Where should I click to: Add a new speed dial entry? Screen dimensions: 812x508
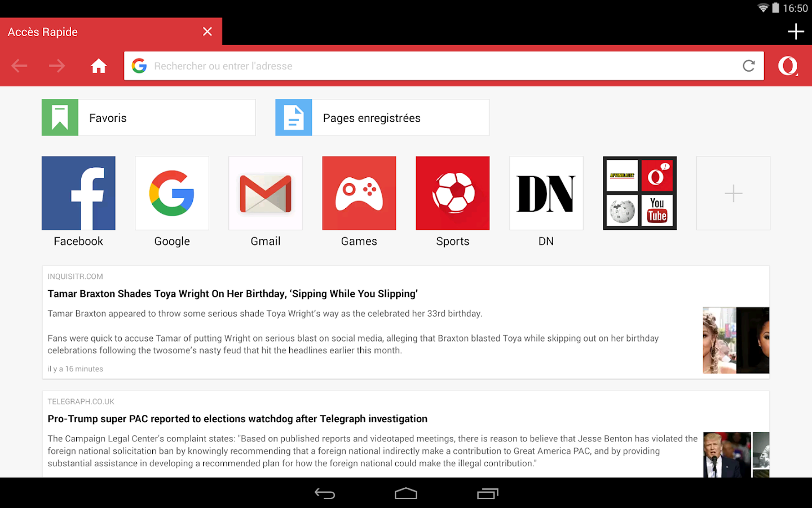pyautogui.click(x=734, y=193)
